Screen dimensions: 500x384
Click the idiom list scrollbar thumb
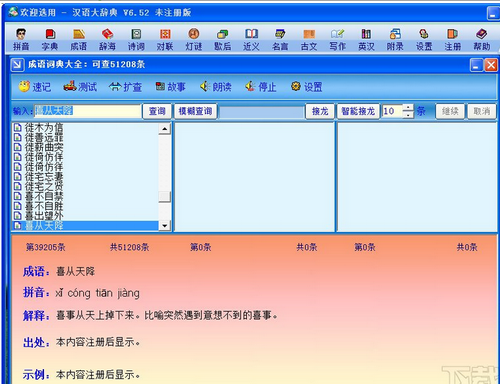tap(165, 197)
